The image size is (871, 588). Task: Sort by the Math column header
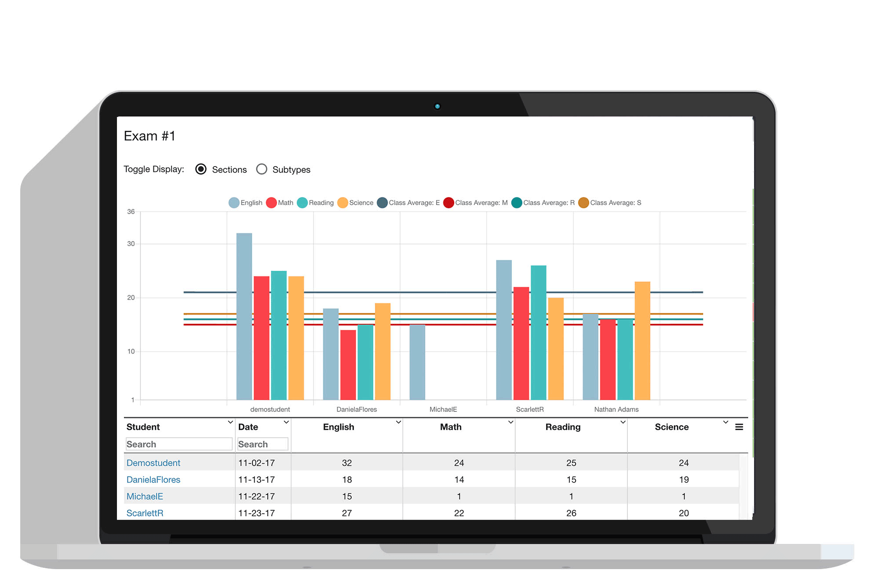coord(451,427)
